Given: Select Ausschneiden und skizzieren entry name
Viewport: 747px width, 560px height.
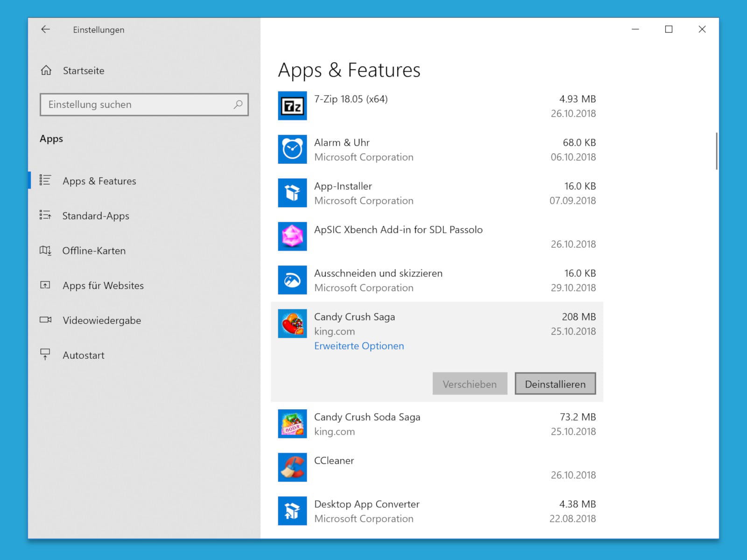Looking at the screenshot, I should 378,273.
